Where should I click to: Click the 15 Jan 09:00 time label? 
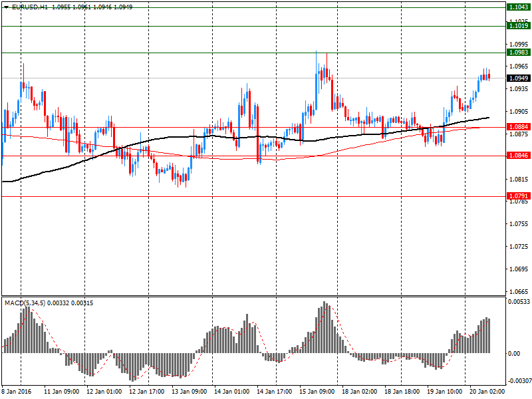(317, 392)
